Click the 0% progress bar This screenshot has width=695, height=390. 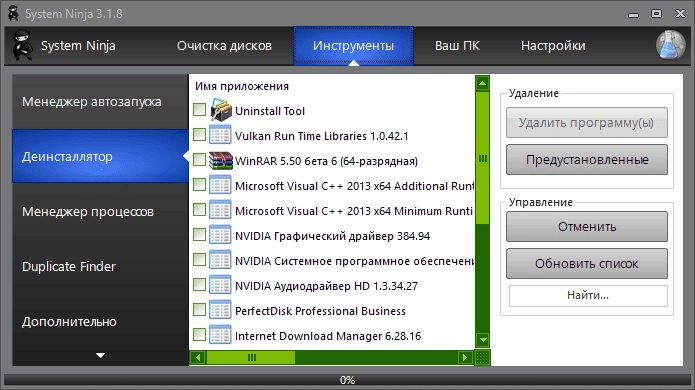348,380
